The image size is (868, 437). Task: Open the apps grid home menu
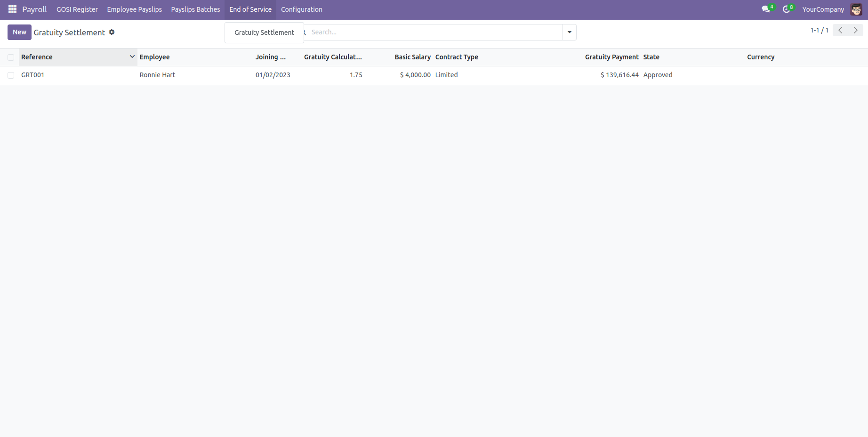12,9
